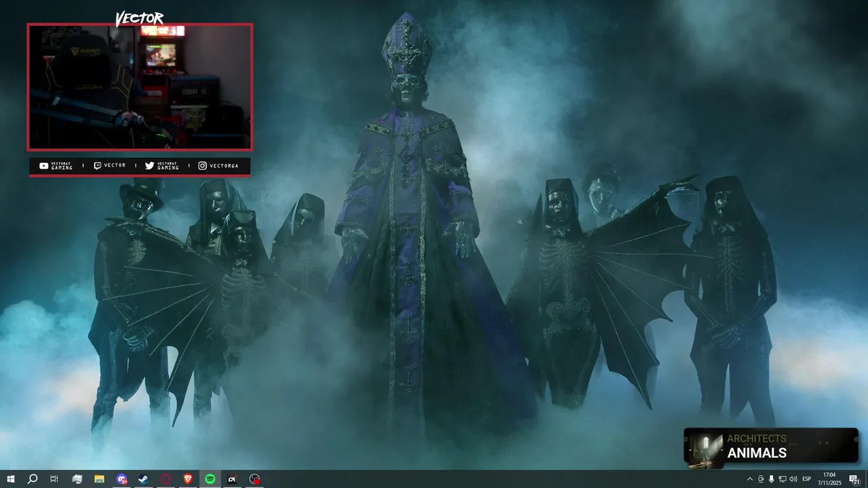Open the volume speaker tray icon
The width and height of the screenshot is (868, 488).
tap(793, 479)
